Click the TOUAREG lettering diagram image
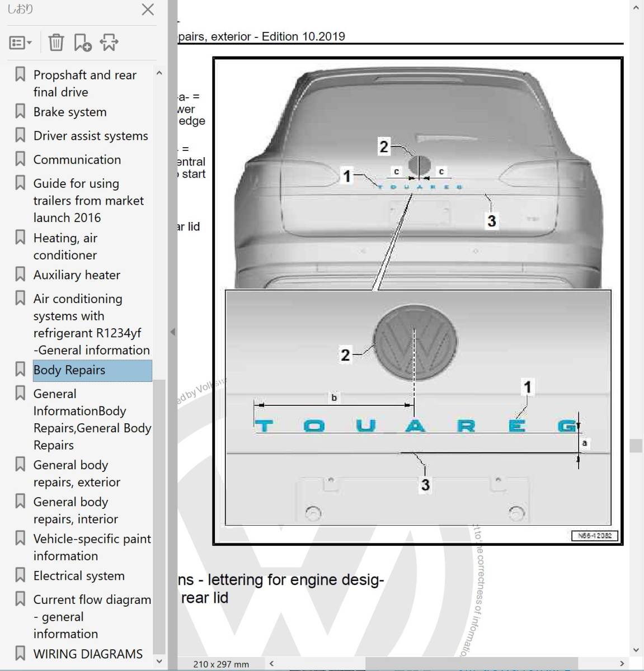 (418, 301)
